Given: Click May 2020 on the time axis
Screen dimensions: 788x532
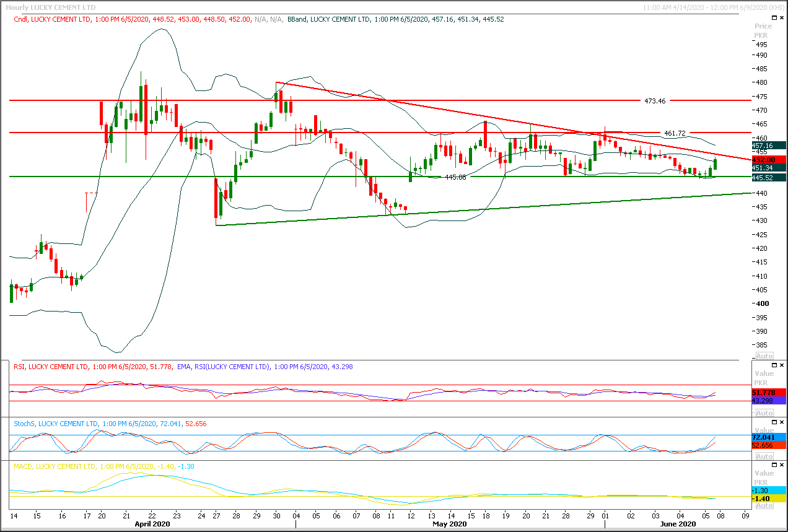Looking at the screenshot, I should pos(450,524).
